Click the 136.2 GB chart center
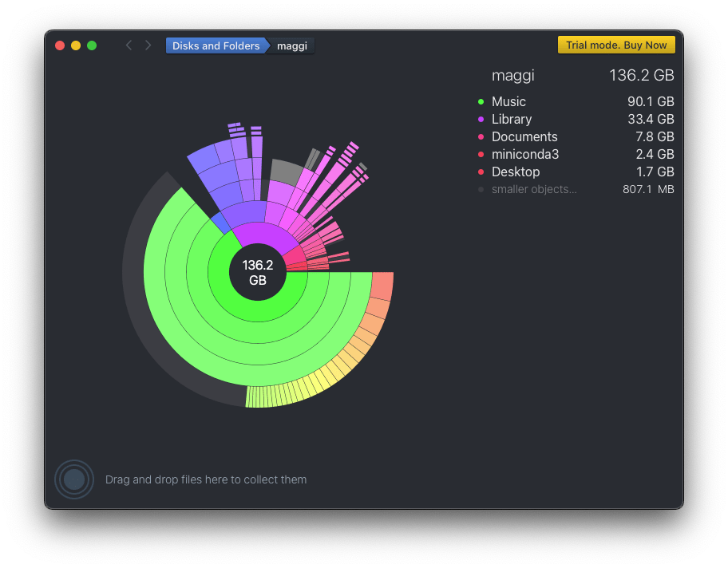 point(258,272)
